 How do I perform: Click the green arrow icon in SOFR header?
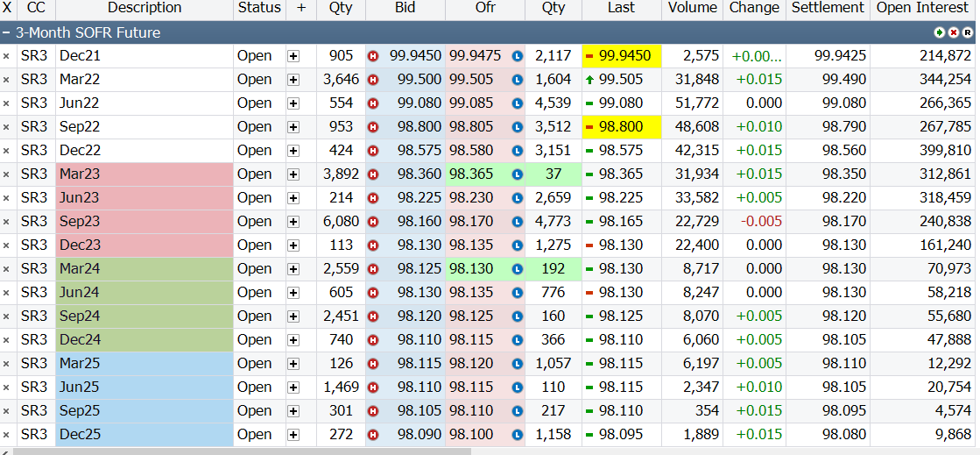coord(940,32)
